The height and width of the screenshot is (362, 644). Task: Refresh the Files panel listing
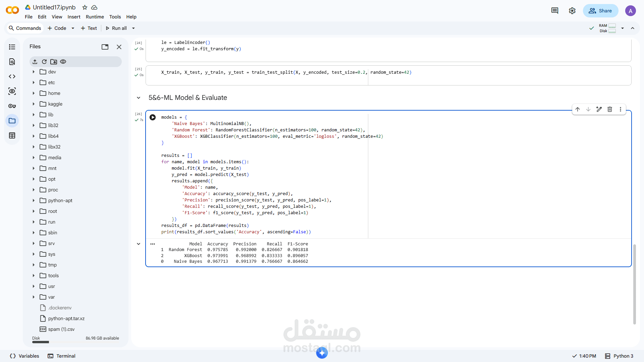44,62
